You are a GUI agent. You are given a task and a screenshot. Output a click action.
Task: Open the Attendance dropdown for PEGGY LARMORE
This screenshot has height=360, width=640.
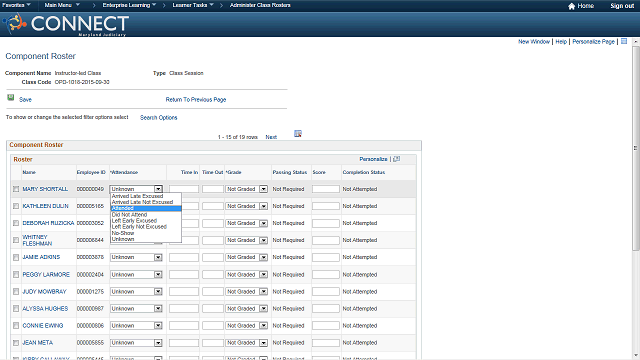pos(136,275)
